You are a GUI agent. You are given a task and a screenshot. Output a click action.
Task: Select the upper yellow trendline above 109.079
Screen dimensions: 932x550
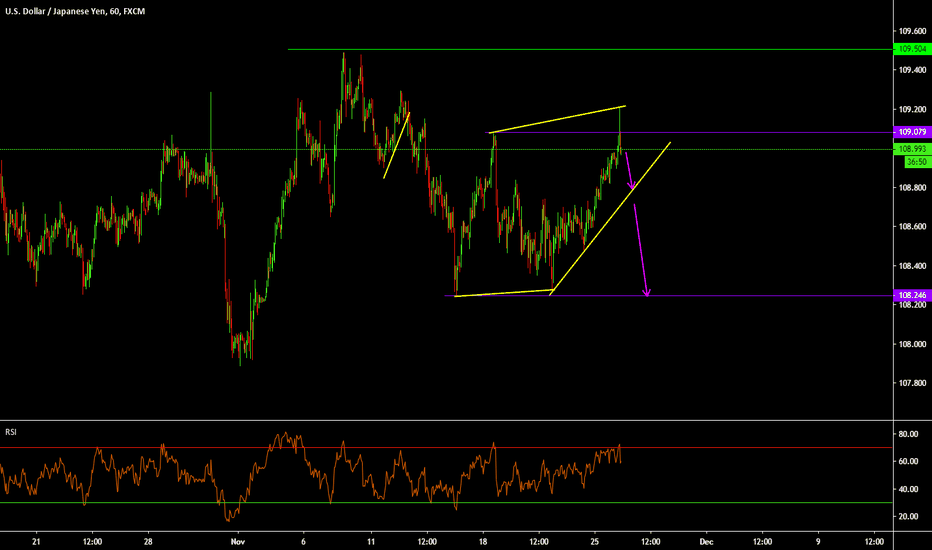[x=557, y=119]
